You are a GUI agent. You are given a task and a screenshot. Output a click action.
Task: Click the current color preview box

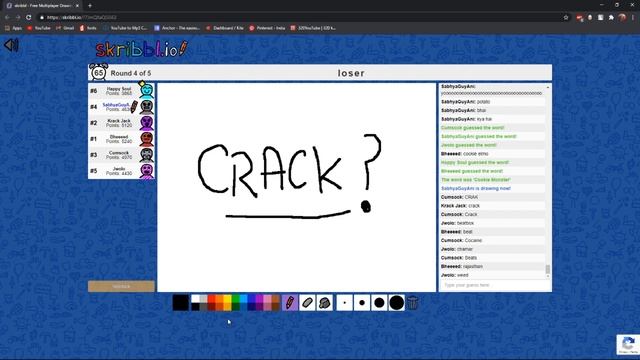pyautogui.click(x=181, y=303)
